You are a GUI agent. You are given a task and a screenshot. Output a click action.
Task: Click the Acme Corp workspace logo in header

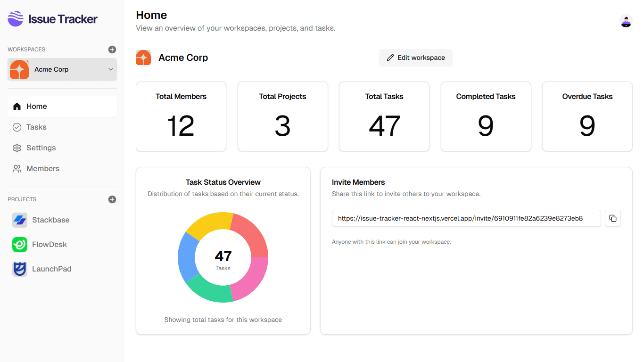point(143,58)
